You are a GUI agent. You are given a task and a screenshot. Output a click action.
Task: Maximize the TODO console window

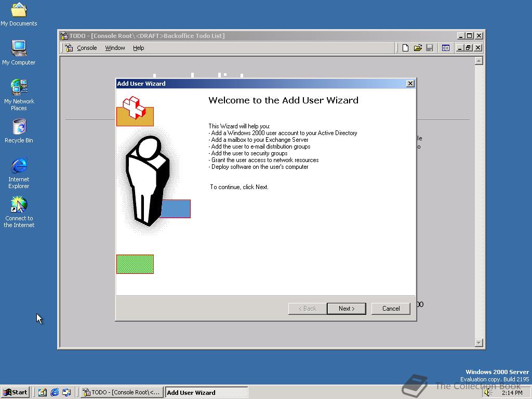point(469,36)
